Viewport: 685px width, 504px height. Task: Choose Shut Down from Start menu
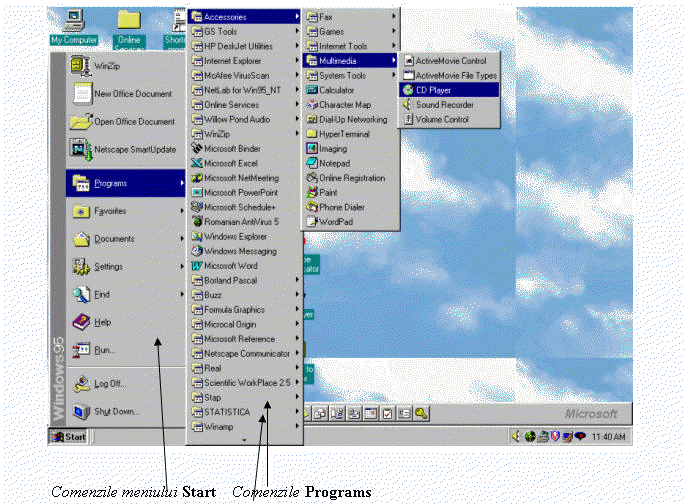116,410
